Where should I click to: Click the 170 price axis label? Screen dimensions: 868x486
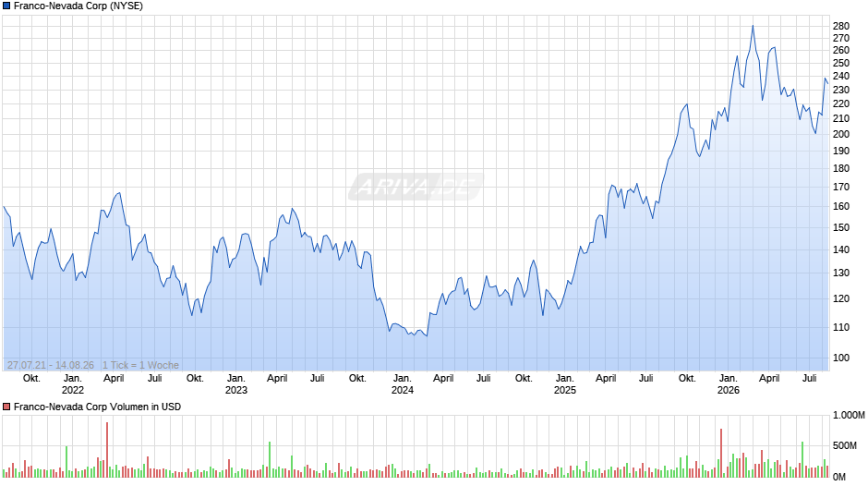pyautogui.click(x=841, y=187)
